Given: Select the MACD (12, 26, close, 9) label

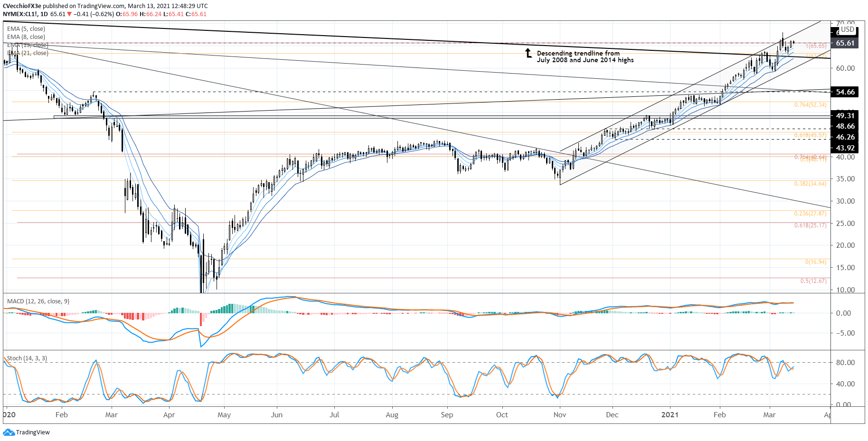Looking at the screenshot, I should (x=38, y=301).
